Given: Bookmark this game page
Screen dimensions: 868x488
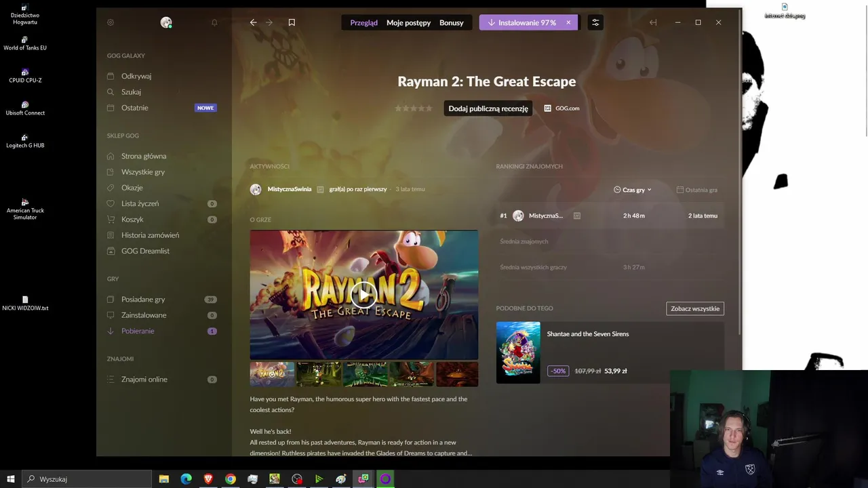Looking at the screenshot, I should 292,22.
